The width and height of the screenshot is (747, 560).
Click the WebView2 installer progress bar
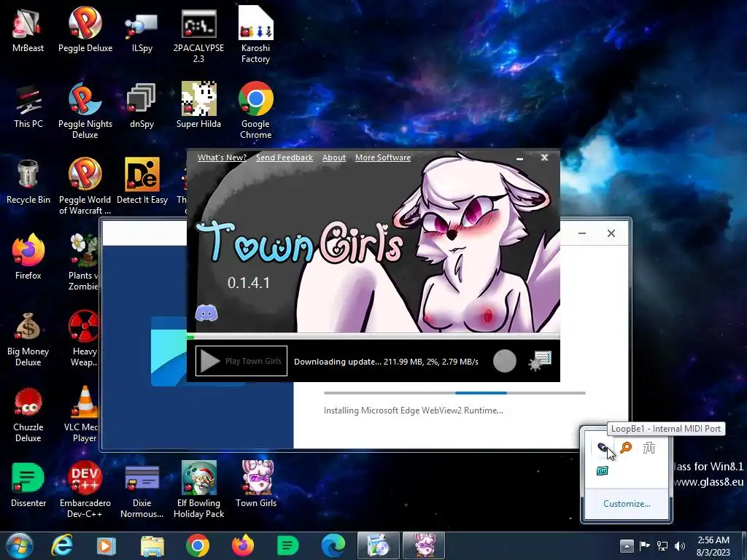point(454,393)
